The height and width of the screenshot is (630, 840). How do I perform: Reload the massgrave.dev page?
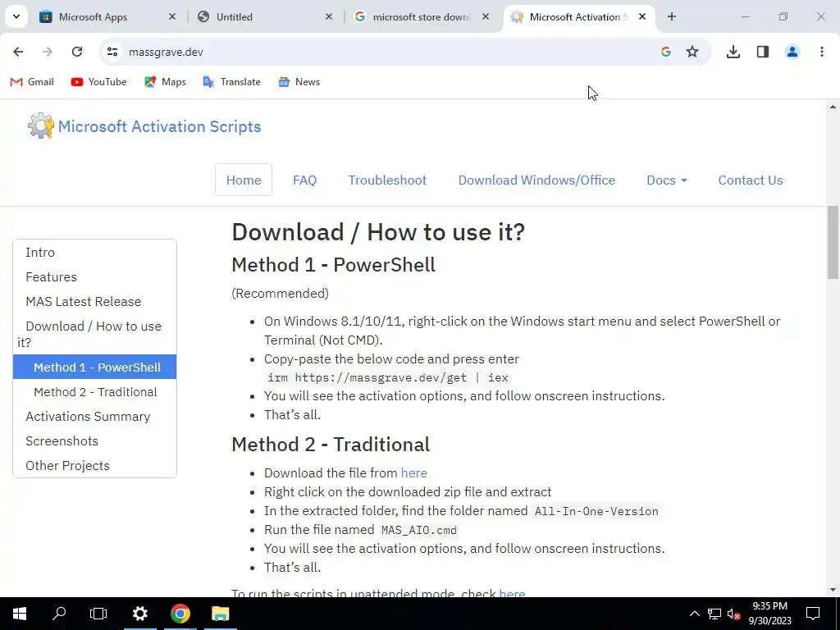(77, 52)
